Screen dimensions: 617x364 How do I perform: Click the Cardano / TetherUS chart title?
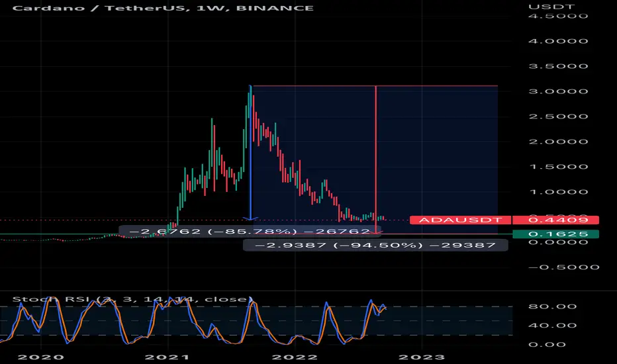coord(163,8)
